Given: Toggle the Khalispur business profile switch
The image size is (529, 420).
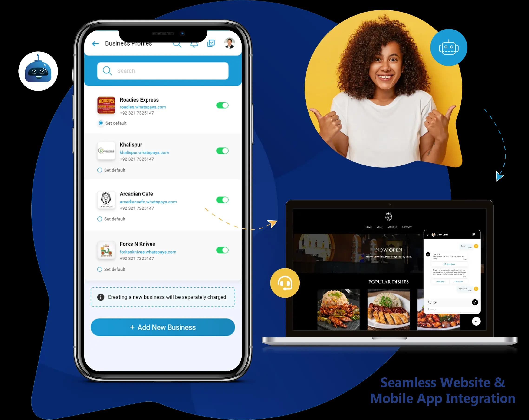Looking at the screenshot, I should 222,151.
